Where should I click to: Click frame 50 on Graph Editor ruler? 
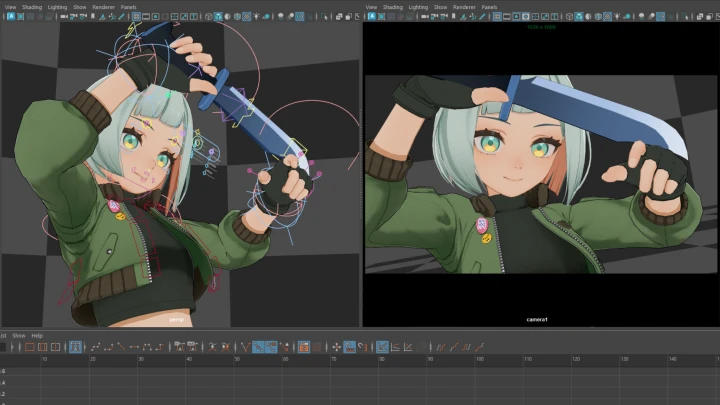[237, 359]
